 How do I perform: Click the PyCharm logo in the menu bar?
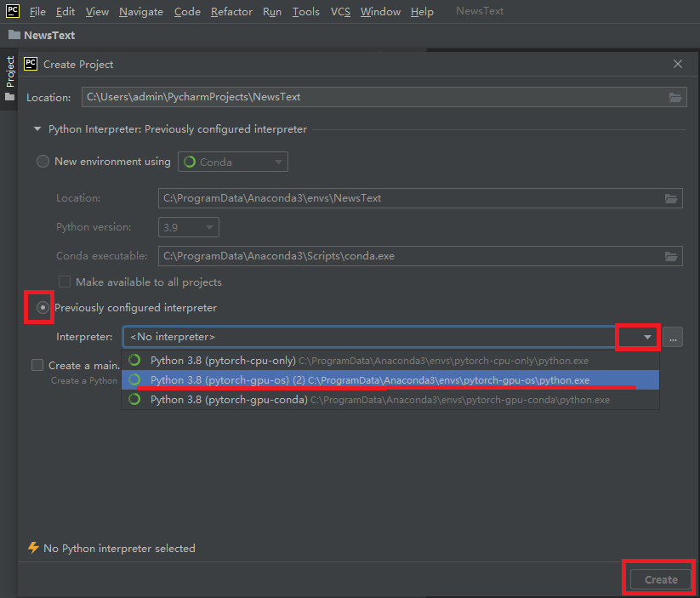[x=13, y=11]
